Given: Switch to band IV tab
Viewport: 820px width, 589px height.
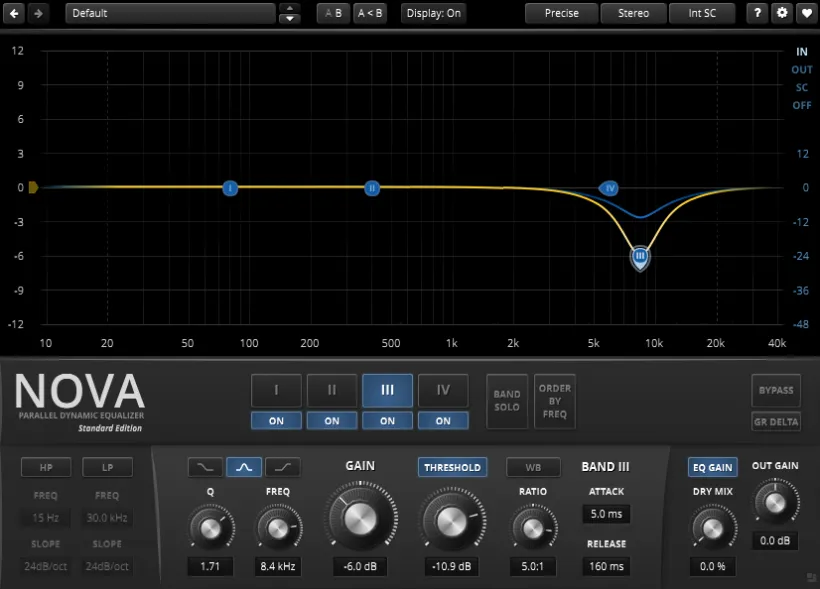Looking at the screenshot, I should [x=443, y=390].
